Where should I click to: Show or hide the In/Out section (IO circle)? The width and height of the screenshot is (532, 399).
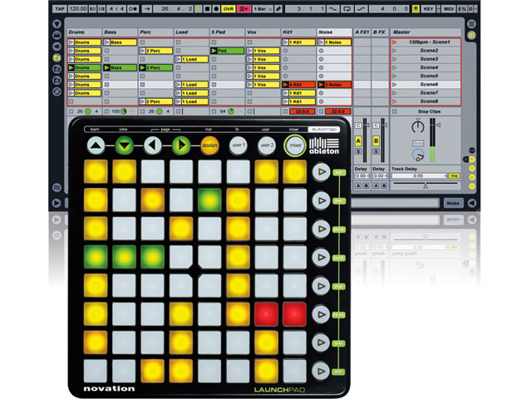[472, 150]
